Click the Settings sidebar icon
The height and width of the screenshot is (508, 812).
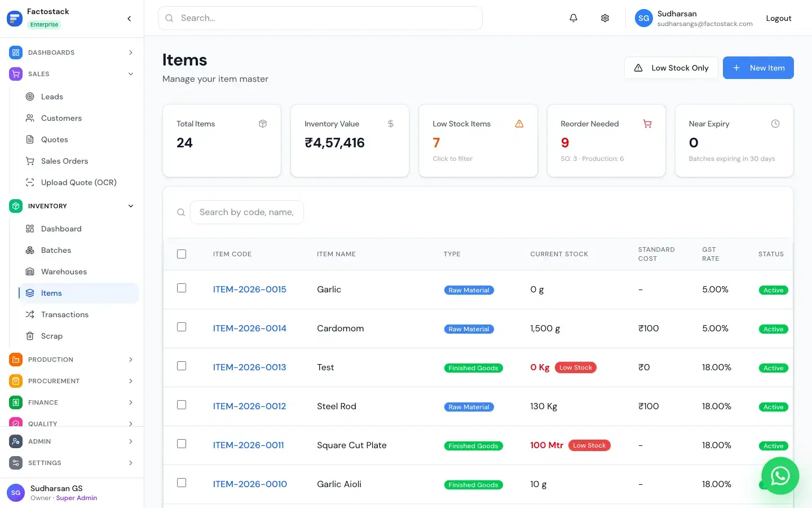click(x=16, y=463)
